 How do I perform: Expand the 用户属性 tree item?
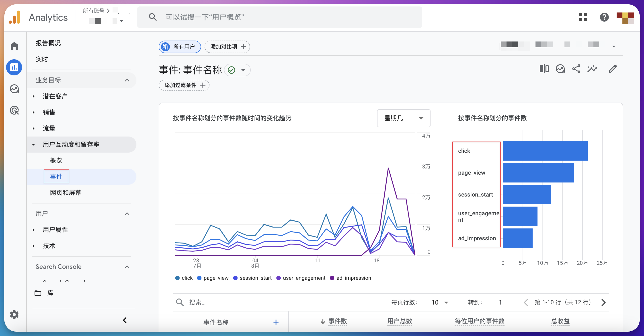(33, 230)
